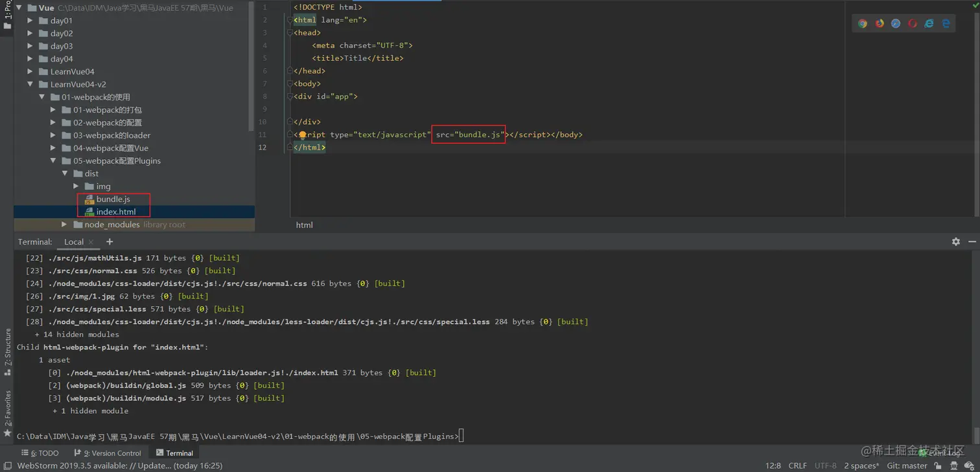Fold the head tag in gutter
Image resolution: width=980 pixels, height=472 pixels.
290,33
